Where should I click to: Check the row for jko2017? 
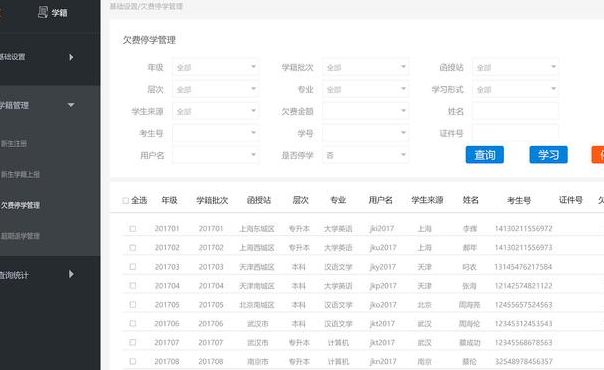click(133, 305)
